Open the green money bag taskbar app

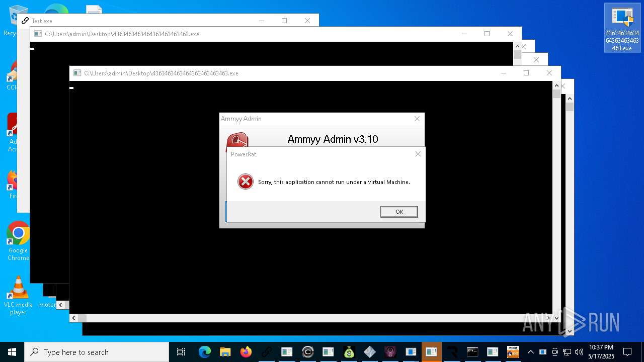click(349, 352)
